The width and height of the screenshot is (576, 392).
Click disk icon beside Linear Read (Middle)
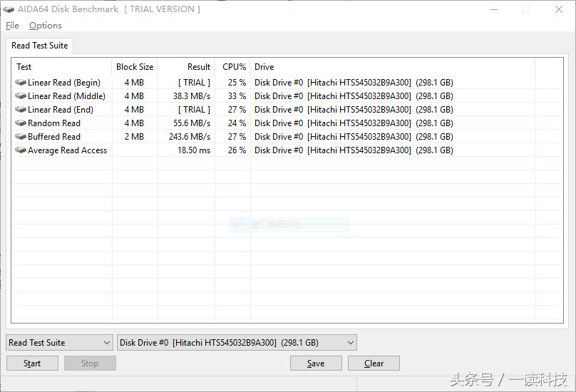point(21,96)
